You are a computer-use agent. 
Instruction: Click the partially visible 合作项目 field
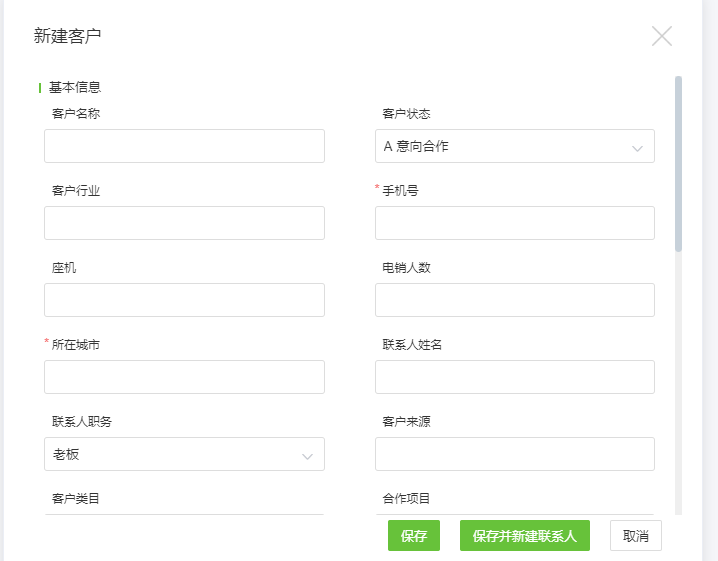(515, 515)
